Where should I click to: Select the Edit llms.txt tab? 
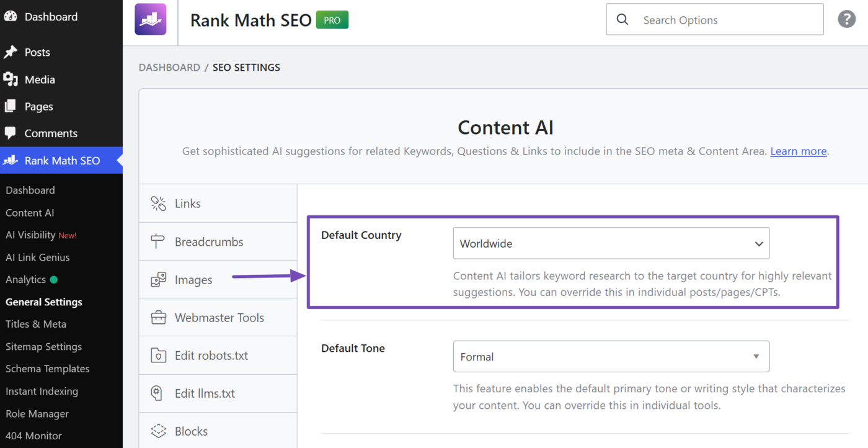pyautogui.click(x=218, y=393)
